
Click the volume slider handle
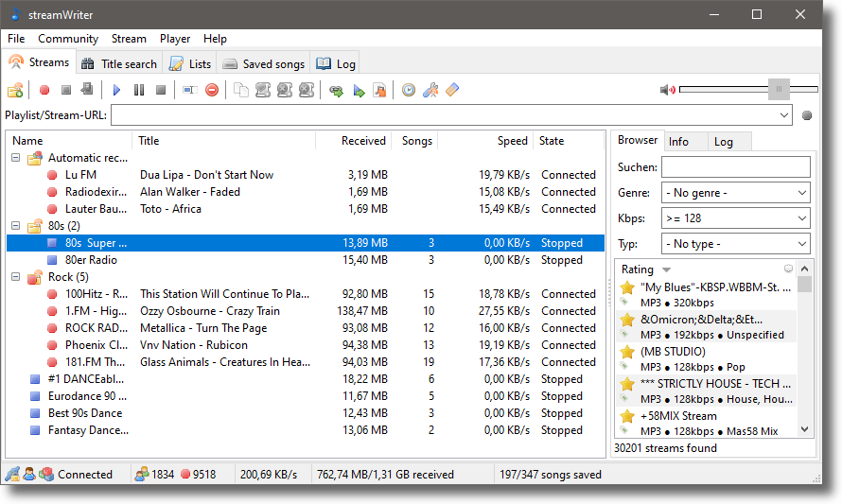coord(779,89)
